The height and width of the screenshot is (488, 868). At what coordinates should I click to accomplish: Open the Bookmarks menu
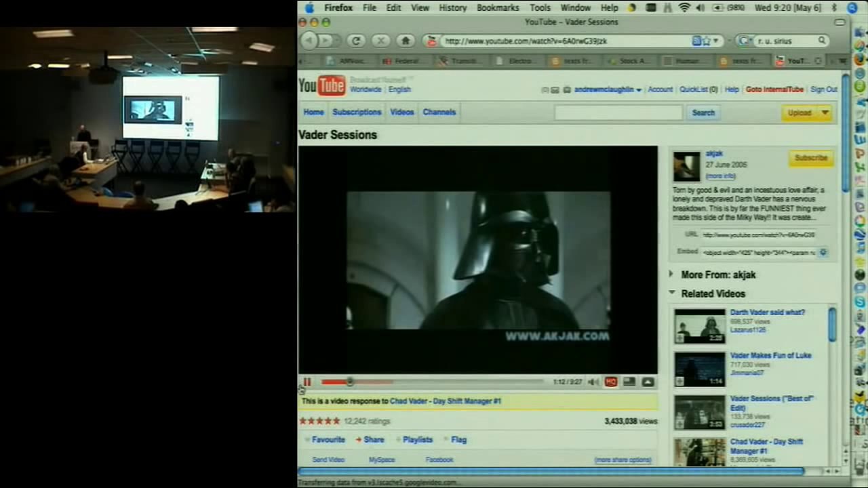[x=498, y=7]
